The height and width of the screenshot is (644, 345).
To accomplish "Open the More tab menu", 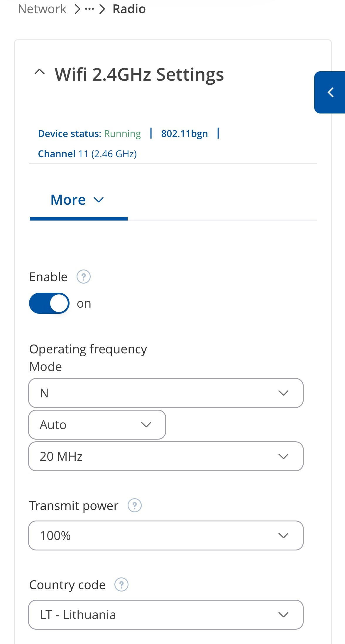I will pos(68,200).
